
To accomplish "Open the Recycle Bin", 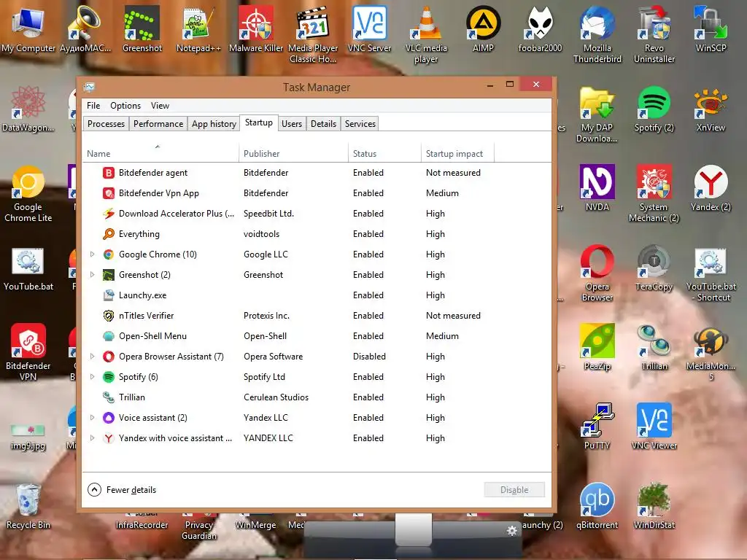I will [28, 506].
